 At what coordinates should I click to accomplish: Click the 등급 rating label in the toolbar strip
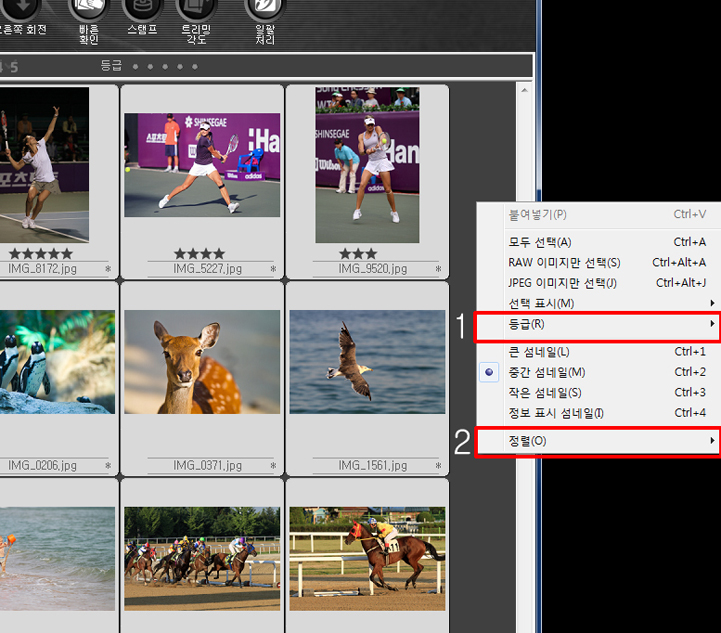[x=111, y=66]
